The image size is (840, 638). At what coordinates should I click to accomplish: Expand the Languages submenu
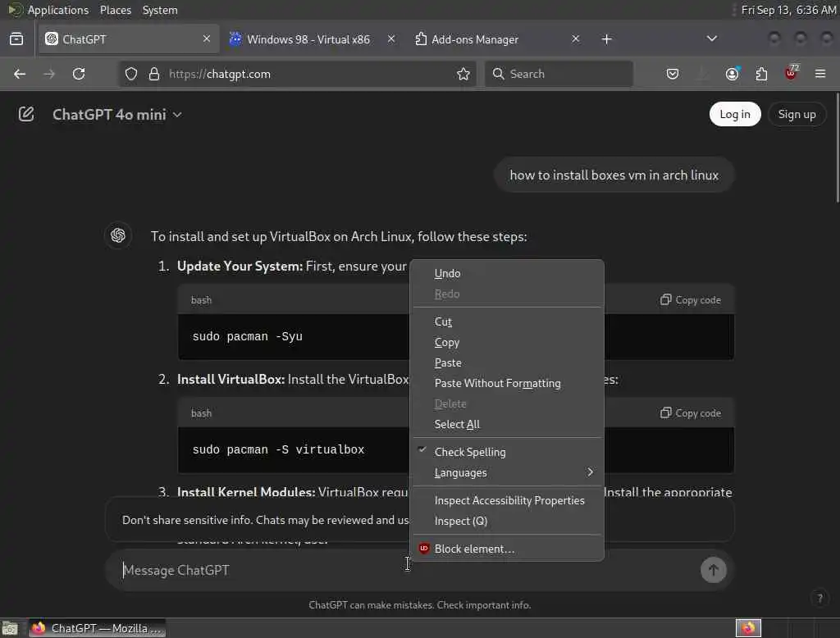(x=507, y=472)
